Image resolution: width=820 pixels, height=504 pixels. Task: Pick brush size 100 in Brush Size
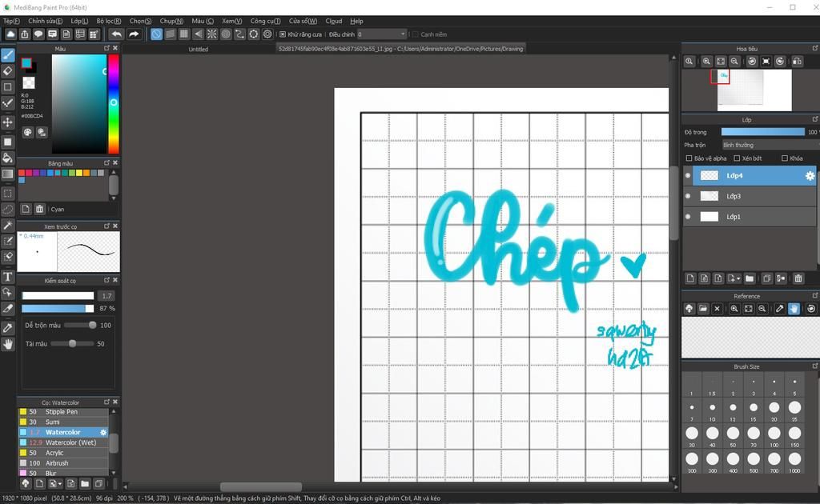[774, 436]
